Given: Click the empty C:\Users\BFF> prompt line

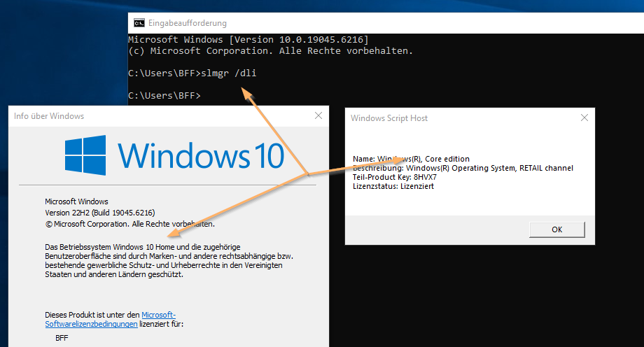Looking at the screenshot, I should coord(164,95).
